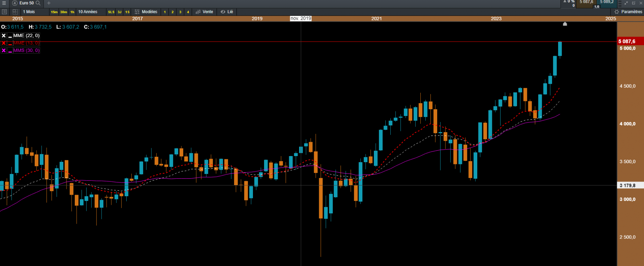Select chart template number 3
Image resolution: width=644 pixels, height=266 pixels.
click(x=180, y=12)
